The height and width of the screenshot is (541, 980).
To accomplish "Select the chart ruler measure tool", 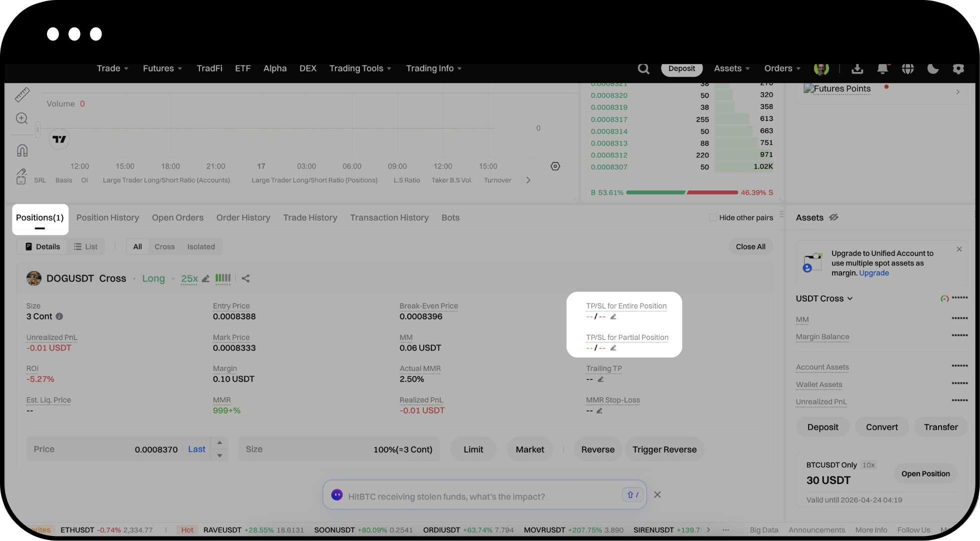I will [22, 94].
